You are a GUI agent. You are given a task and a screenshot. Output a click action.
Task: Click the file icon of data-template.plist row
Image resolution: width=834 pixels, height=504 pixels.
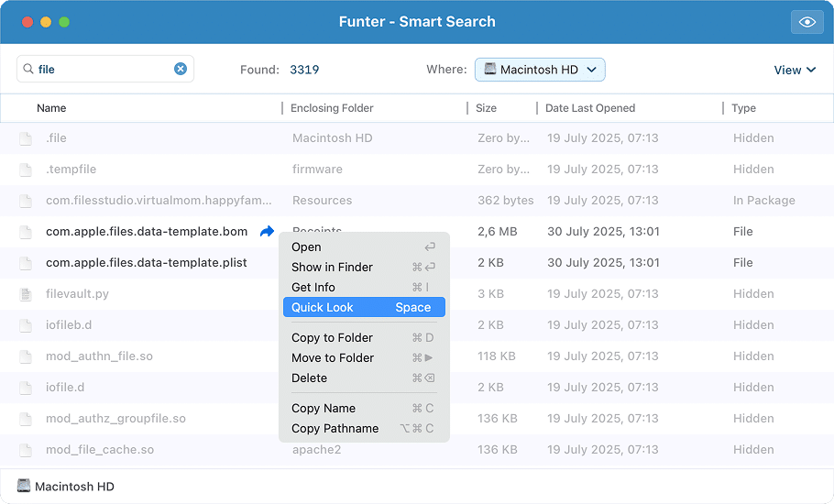[25, 263]
